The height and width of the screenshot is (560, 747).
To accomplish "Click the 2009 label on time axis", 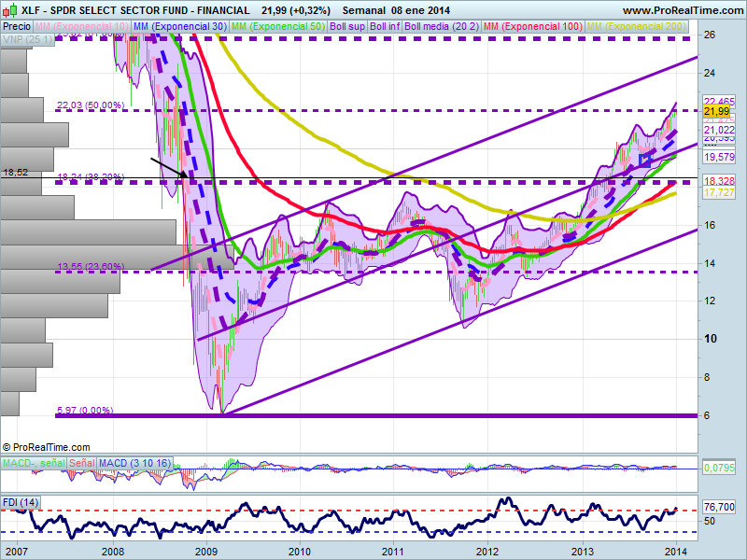I will [x=206, y=552].
